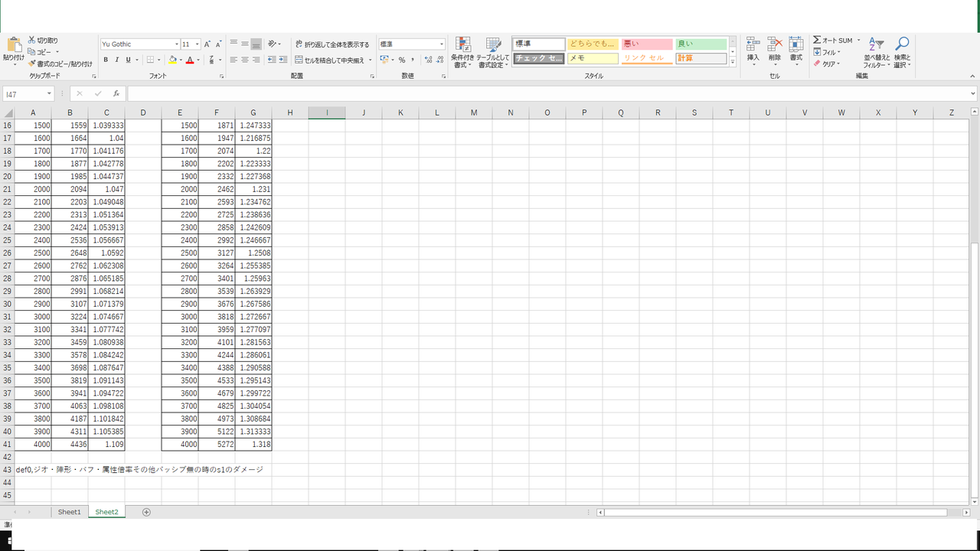Open the font size 11 dropdown
This screenshot has width=980, height=551.
197,44
